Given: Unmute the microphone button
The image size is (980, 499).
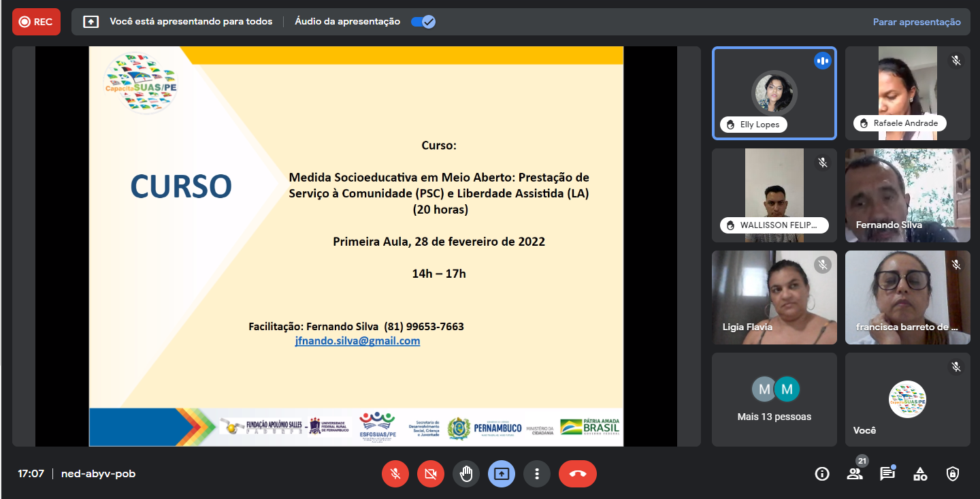Looking at the screenshot, I should [x=395, y=474].
